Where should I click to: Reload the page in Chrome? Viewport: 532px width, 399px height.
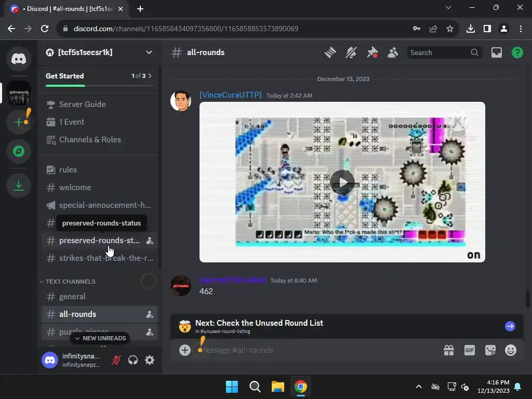click(45, 29)
